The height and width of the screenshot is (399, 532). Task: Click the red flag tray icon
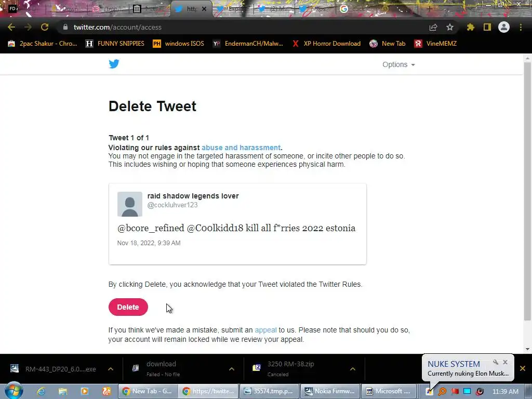(x=455, y=391)
